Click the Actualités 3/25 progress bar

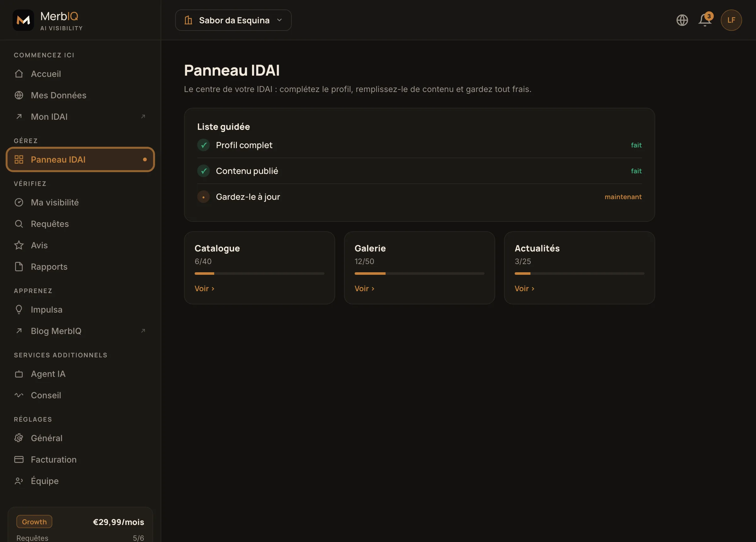coord(579,274)
